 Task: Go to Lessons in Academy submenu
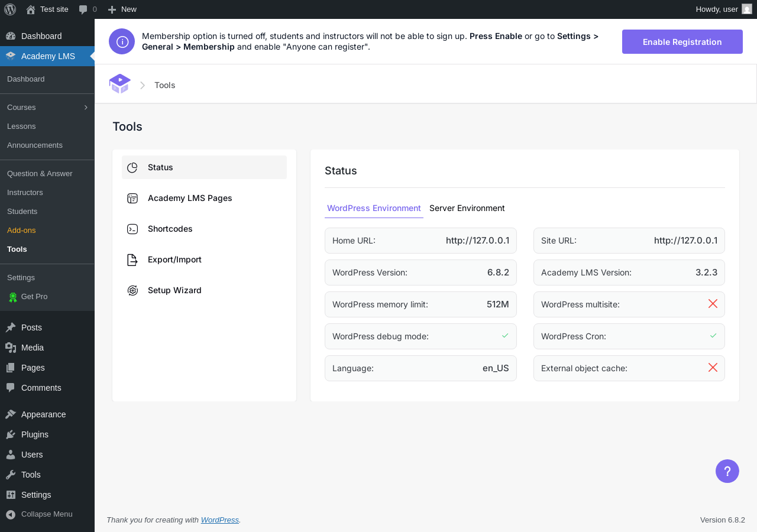click(x=21, y=126)
